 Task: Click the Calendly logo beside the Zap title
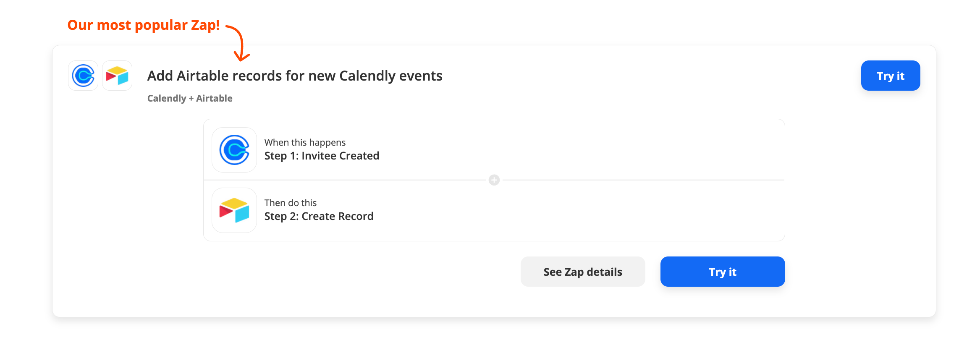83,76
